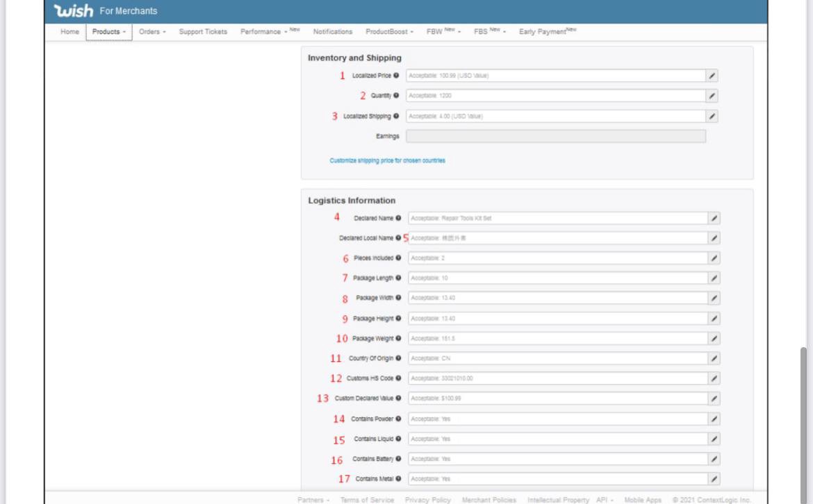Click the Contains Metal input field
Viewport: 813px width, 504px height.
pyautogui.click(x=558, y=479)
